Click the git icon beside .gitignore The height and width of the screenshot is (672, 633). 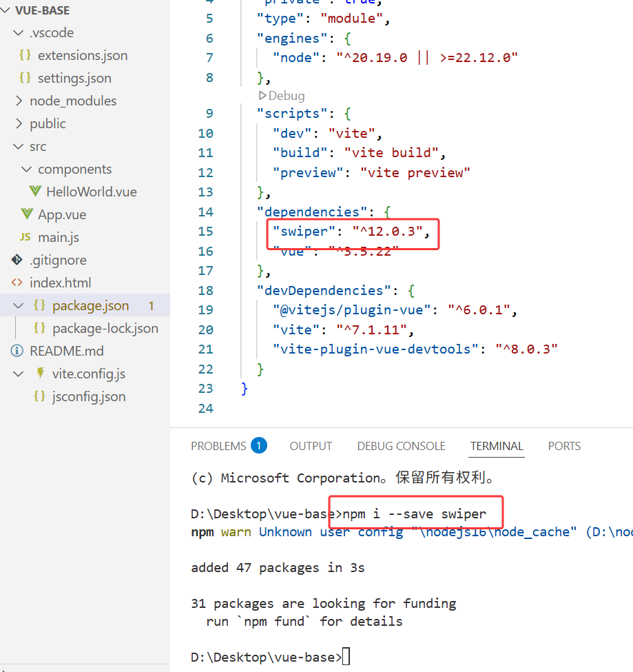[x=17, y=260]
